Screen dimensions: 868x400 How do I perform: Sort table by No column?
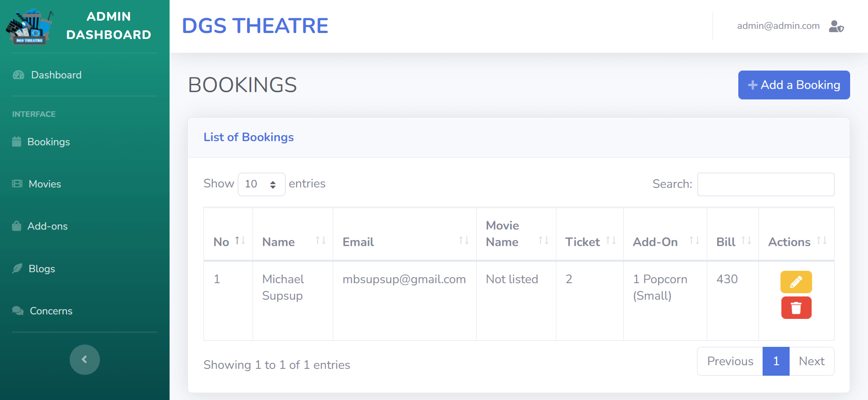[x=228, y=241]
